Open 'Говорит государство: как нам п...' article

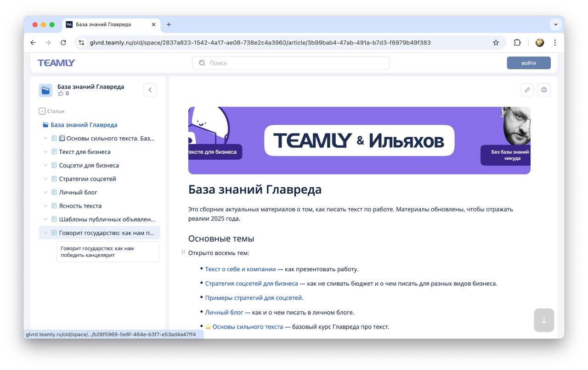(107, 233)
